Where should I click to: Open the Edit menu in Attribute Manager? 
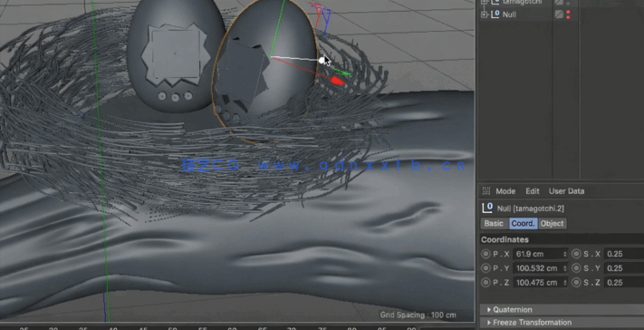[x=533, y=191]
